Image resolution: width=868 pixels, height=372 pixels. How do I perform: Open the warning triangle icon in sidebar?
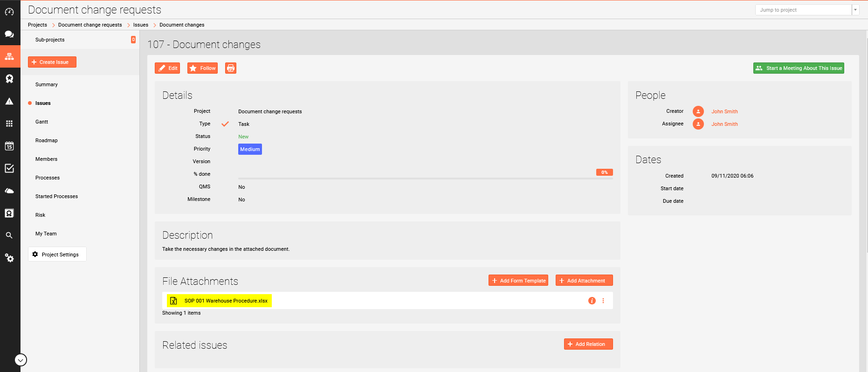[x=9, y=101]
